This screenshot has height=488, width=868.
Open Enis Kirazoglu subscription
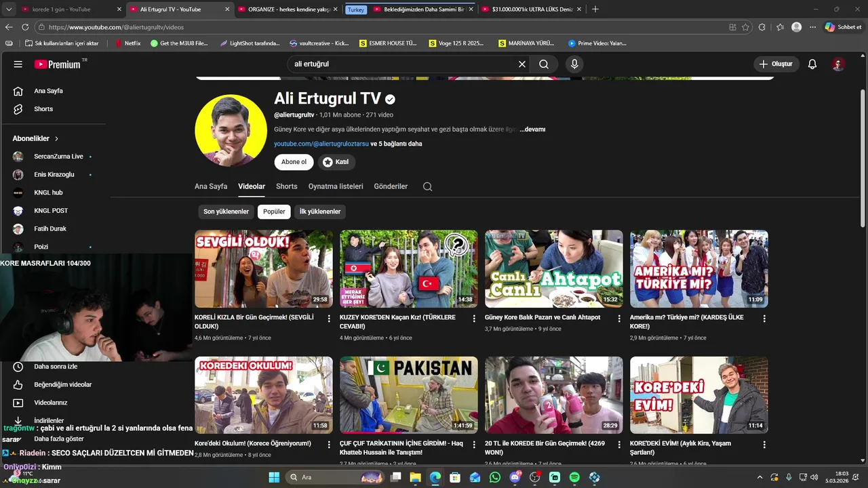point(54,174)
